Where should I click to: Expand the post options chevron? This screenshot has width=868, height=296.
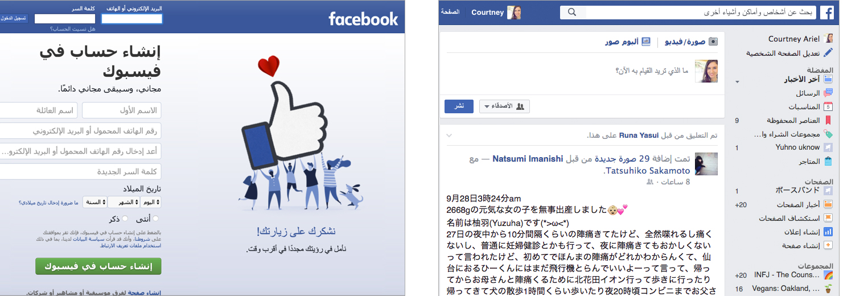coord(449,135)
